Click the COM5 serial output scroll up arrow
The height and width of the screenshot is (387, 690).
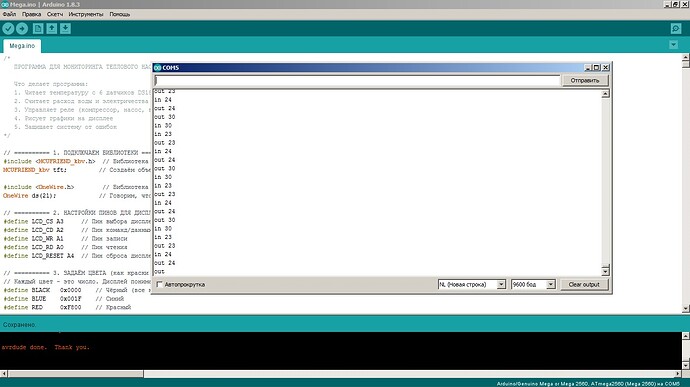click(606, 93)
